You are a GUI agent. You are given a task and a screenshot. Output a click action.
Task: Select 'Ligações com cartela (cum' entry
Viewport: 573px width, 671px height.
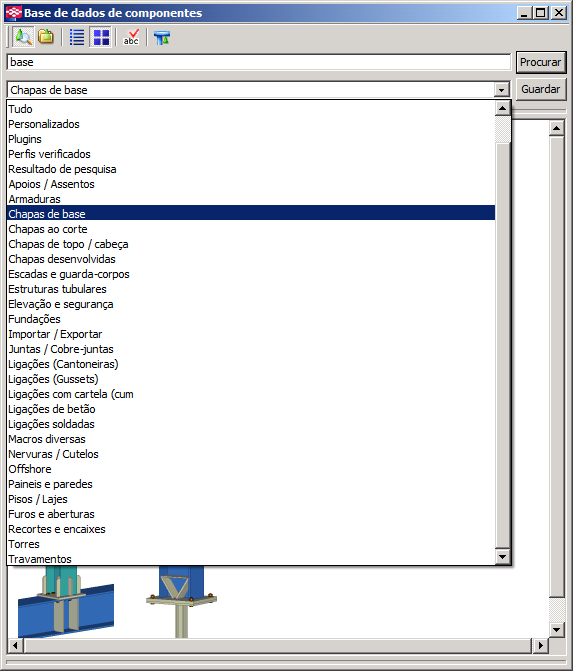tap(251, 394)
